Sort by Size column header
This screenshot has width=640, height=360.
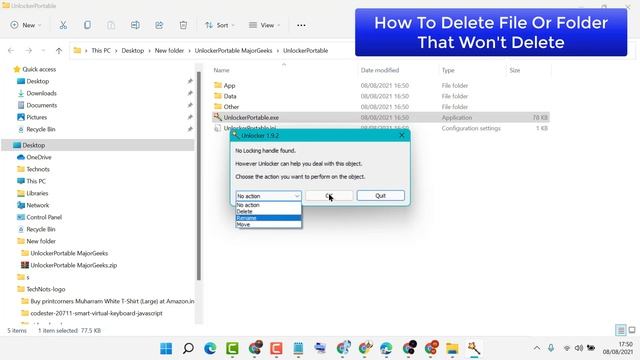click(x=515, y=70)
